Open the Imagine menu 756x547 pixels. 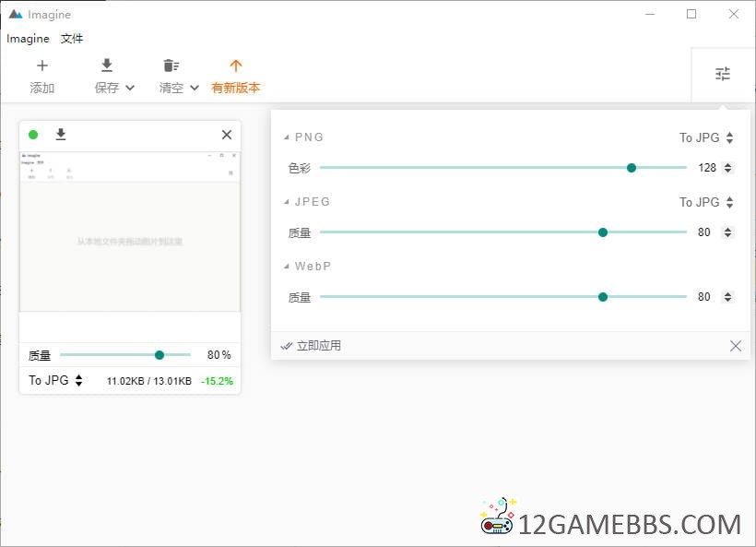pyautogui.click(x=28, y=39)
